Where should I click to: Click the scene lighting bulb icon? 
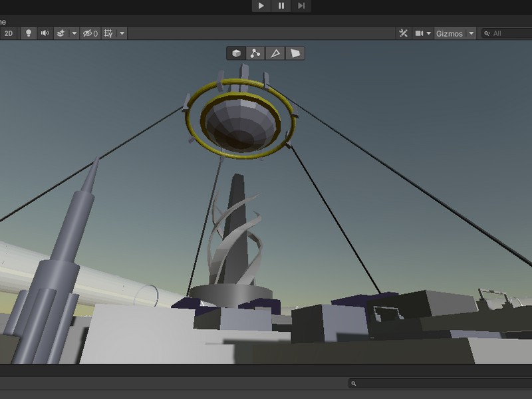[x=29, y=33]
